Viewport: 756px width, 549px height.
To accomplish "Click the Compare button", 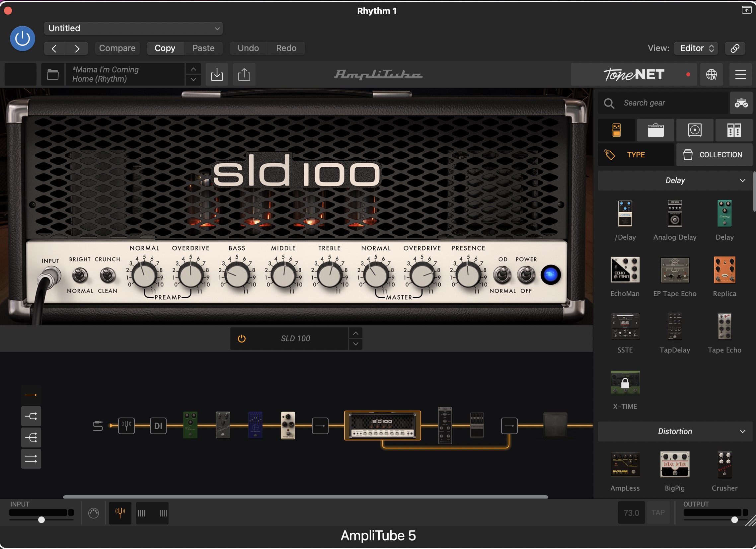I will tap(117, 48).
